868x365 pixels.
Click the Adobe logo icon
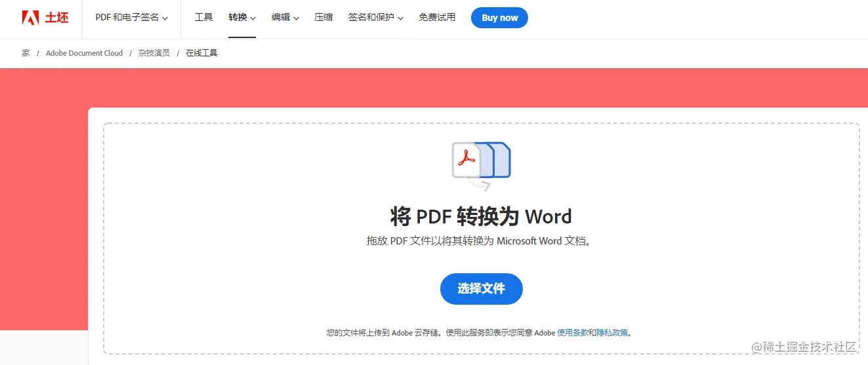[x=30, y=18]
